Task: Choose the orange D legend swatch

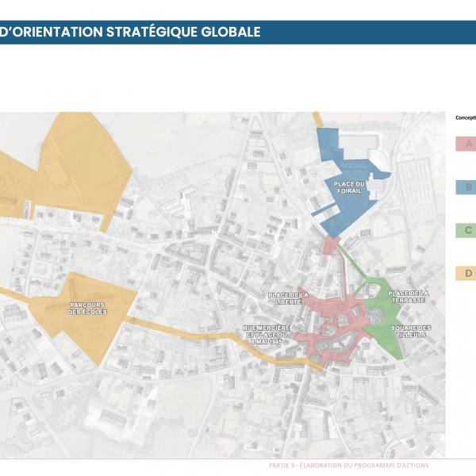Action: (x=467, y=274)
